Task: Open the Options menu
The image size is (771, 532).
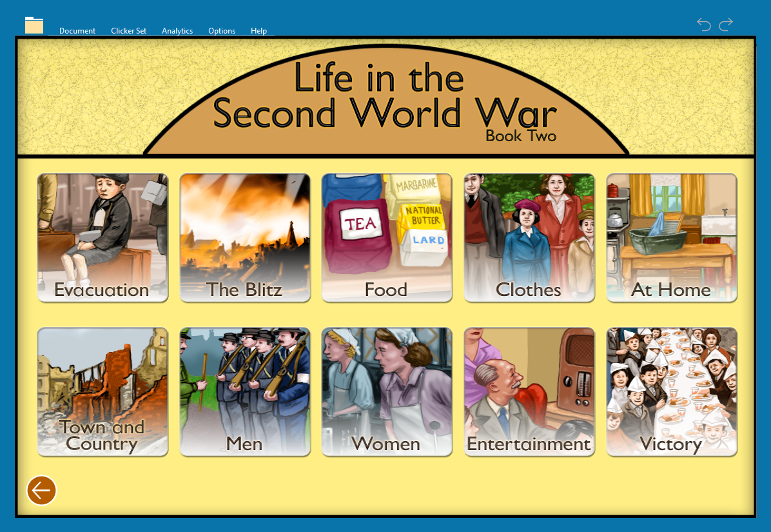Action: [x=222, y=31]
